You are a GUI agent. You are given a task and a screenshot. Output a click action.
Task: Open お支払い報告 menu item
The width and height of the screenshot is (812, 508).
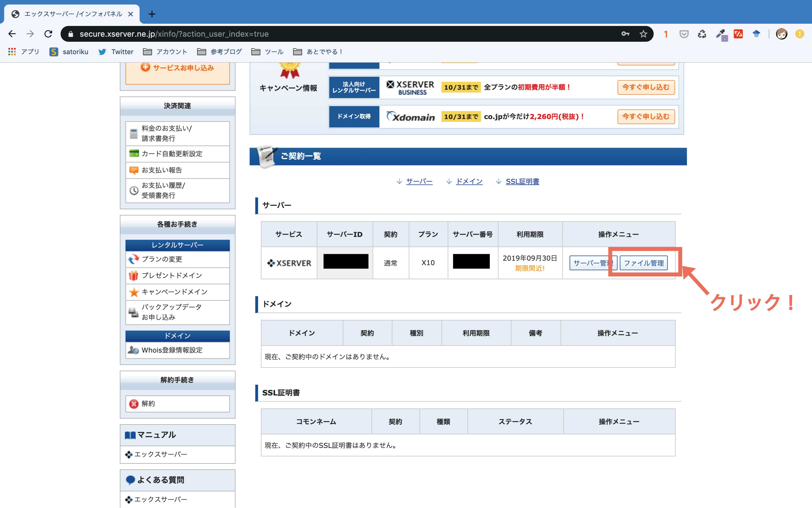(177, 170)
